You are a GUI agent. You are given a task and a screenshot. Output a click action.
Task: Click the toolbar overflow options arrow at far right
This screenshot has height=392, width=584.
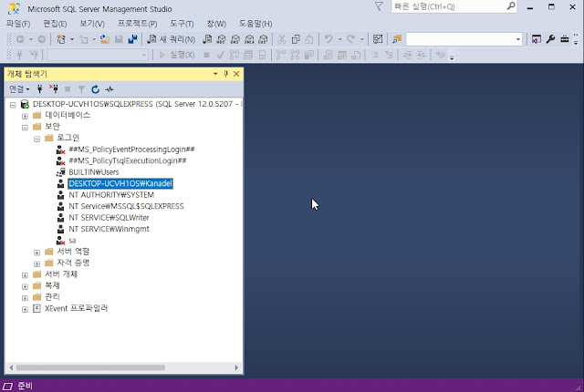[576, 39]
